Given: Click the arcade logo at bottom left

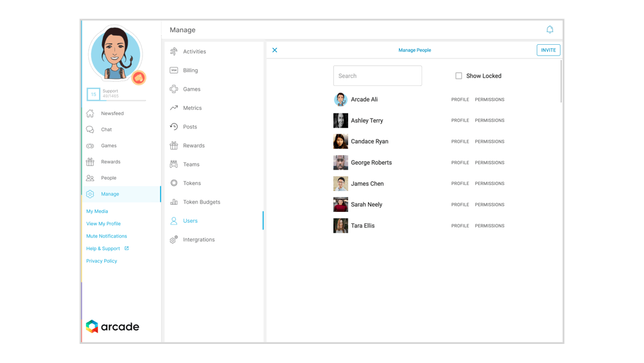Looking at the screenshot, I should (113, 327).
